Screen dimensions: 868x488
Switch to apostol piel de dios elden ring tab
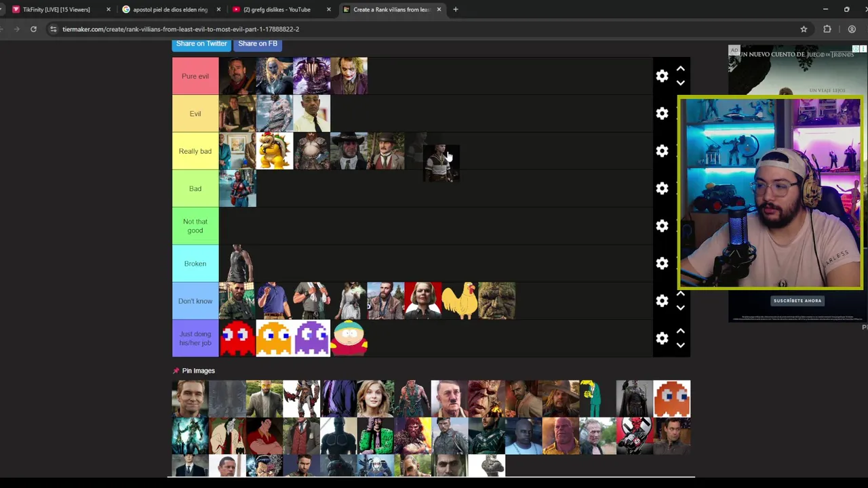[170, 9]
